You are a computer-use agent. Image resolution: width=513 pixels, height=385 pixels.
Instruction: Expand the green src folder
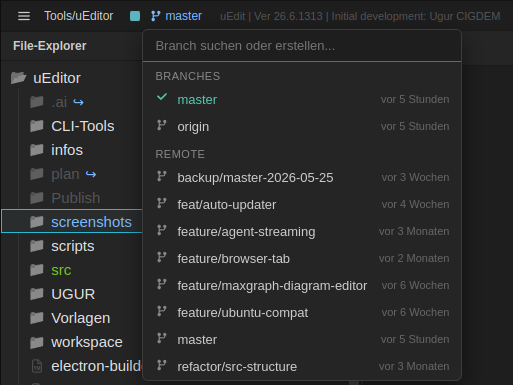click(x=72, y=270)
